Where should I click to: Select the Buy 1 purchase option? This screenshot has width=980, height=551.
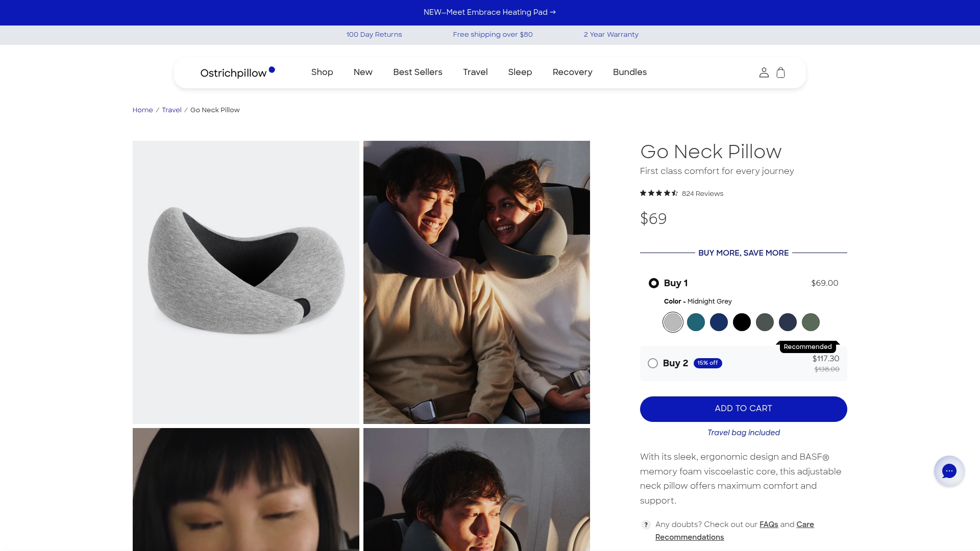(653, 283)
